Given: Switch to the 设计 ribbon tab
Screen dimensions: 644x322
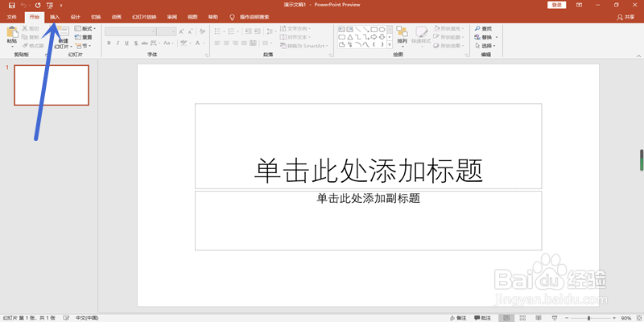Looking at the screenshot, I should pos(75,17).
